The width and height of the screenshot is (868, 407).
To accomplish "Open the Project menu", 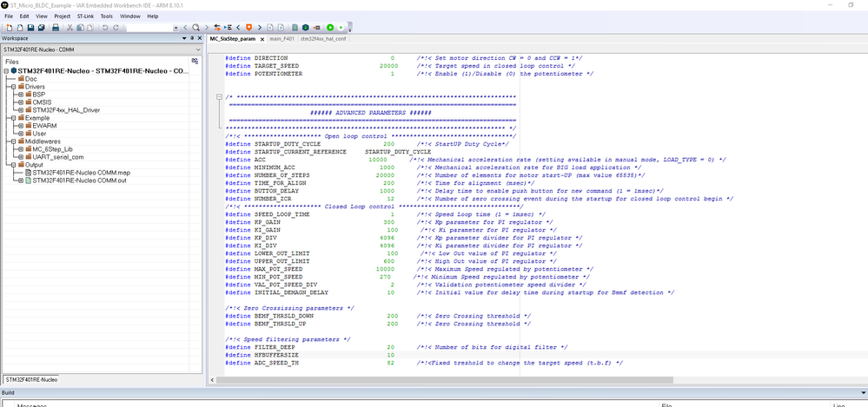I will (x=63, y=16).
